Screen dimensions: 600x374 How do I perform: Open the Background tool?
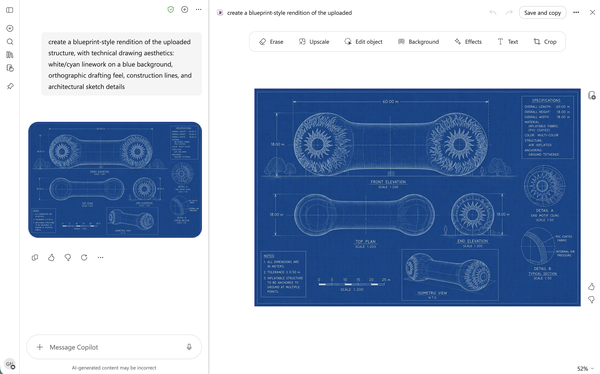tap(418, 42)
